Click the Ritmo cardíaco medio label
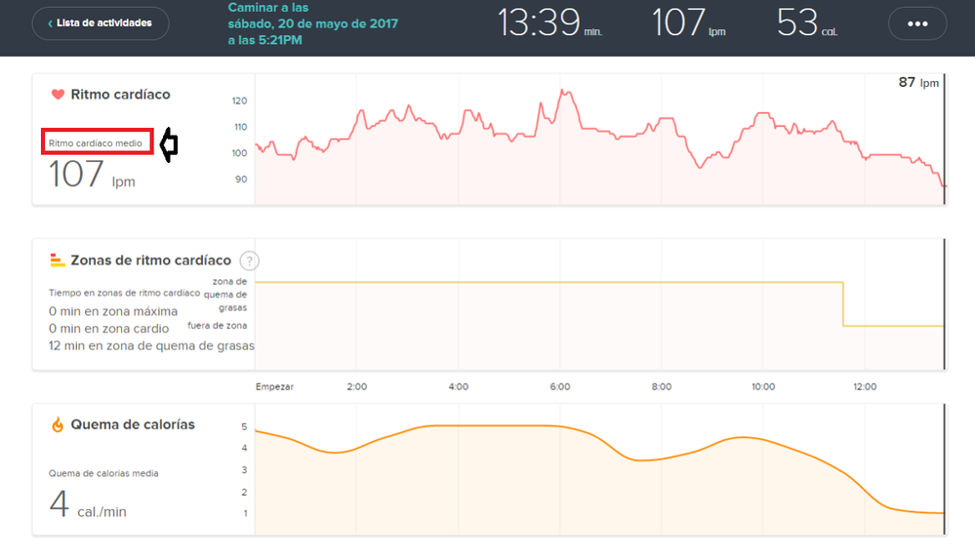Viewport: 975px width, 560px height. tap(95, 143)
